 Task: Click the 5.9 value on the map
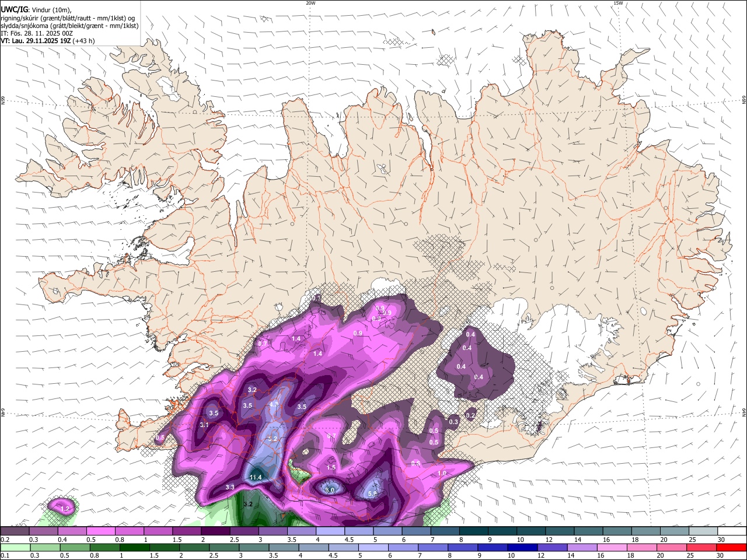point(373,494)
